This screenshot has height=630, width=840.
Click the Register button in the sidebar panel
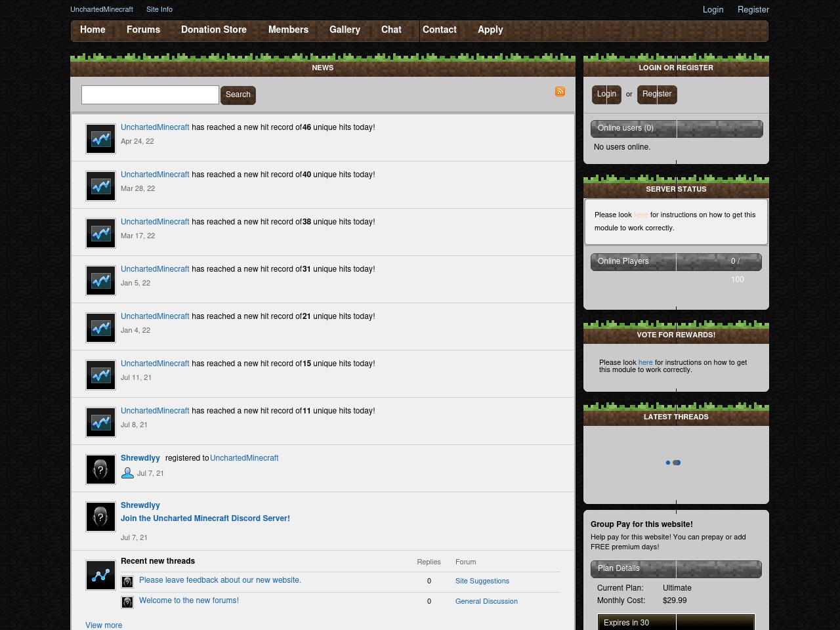click(657, 94)
